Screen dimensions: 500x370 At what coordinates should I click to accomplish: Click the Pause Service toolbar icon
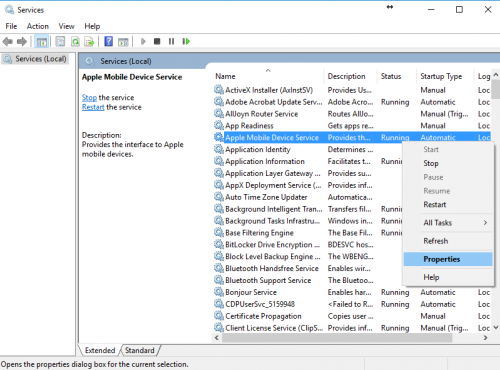pos(171,41)
